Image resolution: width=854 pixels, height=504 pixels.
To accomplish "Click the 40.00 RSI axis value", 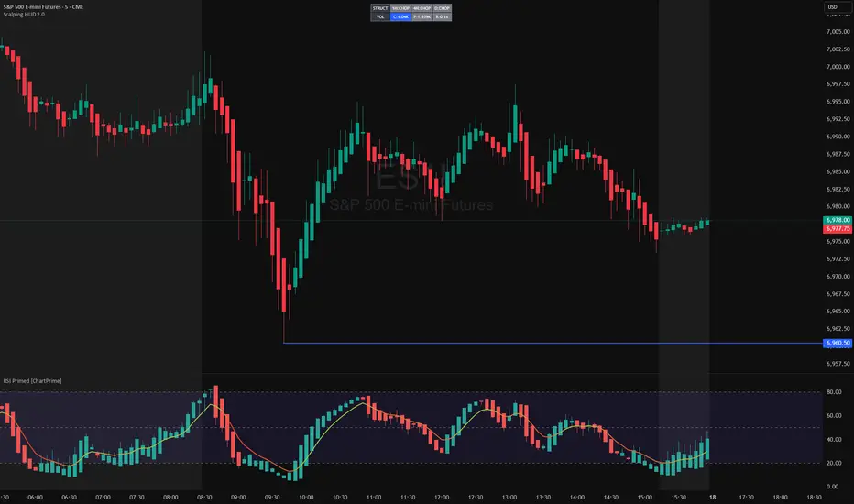I will click(833, 439).
